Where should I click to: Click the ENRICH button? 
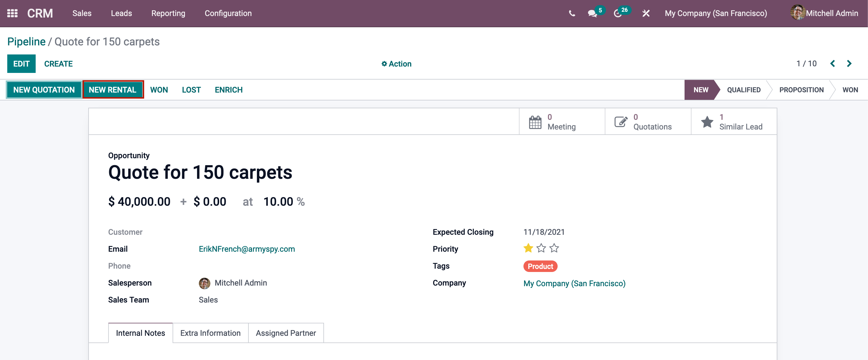(229, 90)
